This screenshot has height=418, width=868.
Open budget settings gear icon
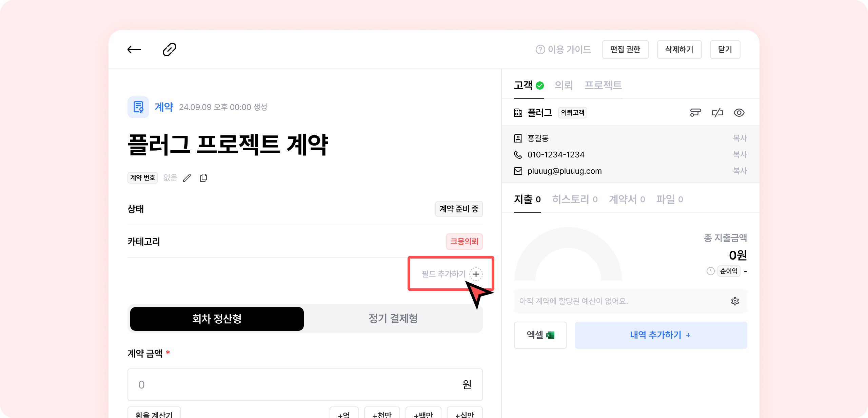(735, 301)
